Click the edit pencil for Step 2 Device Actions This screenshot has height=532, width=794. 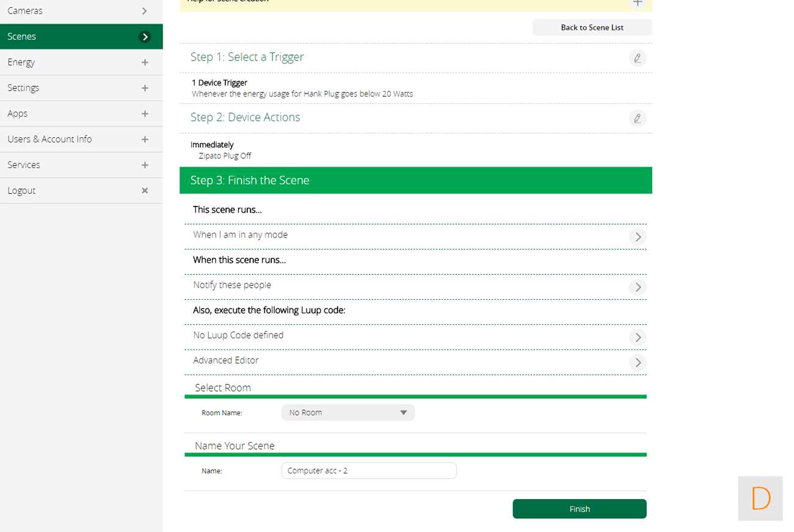pos(637,118)
